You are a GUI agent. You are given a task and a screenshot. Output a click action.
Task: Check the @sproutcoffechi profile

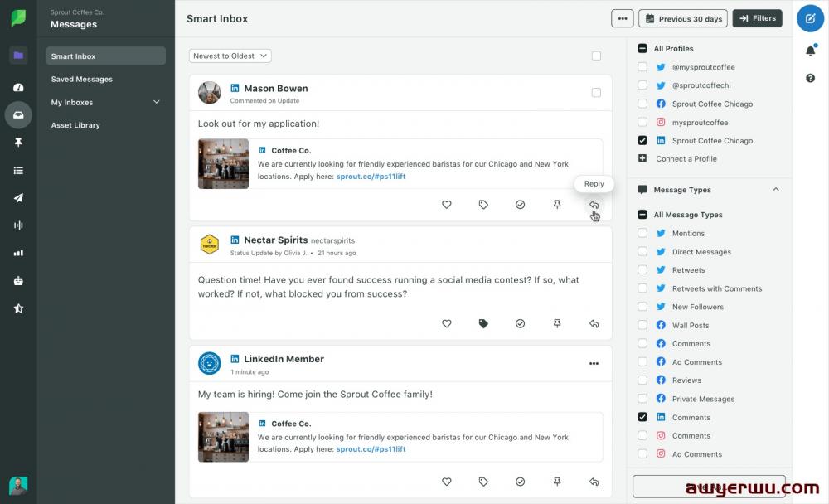642,85
